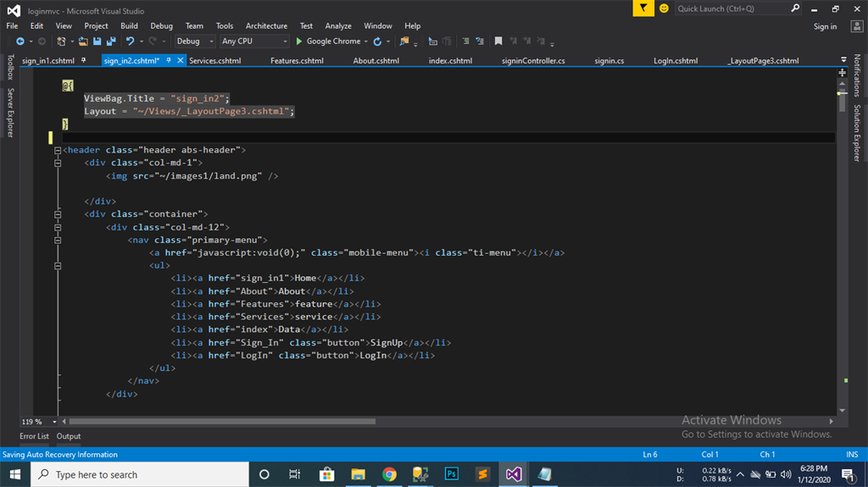
Task: Open the Error List panel
Action: point(34,436)
